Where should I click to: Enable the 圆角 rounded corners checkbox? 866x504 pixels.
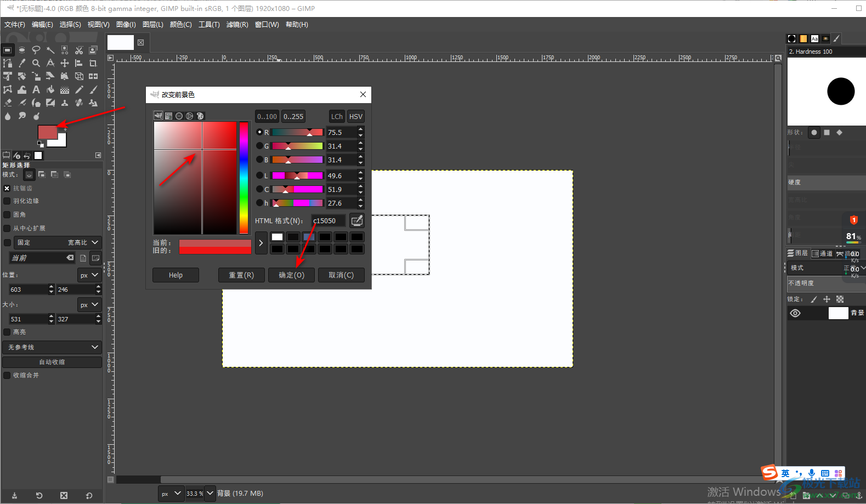pyautogui.click(x=7, y=214)
